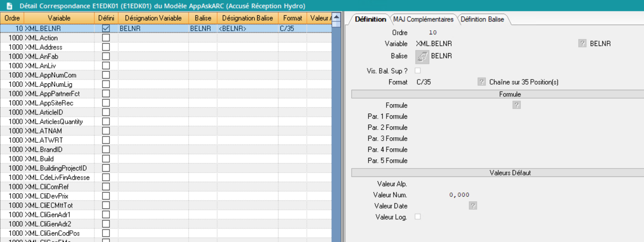Check the Défini box for XML.Action

pos(106,38)
